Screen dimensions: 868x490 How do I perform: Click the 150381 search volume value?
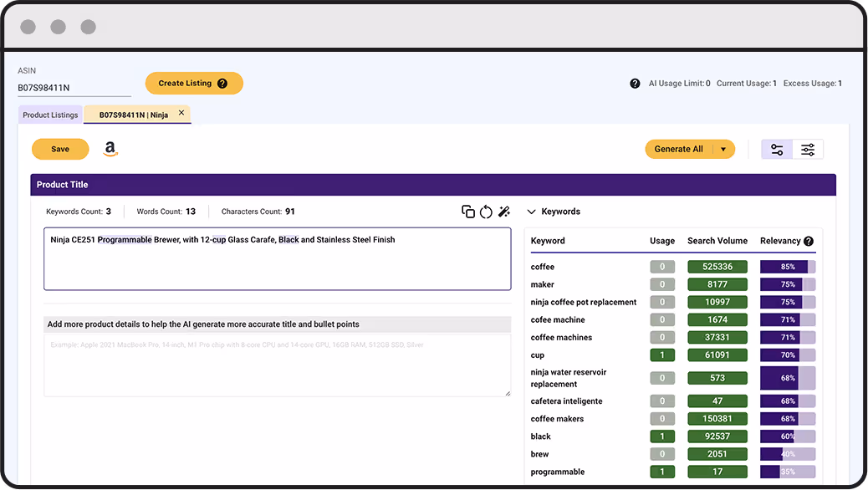pyautogui.click(x=717, y=419)
